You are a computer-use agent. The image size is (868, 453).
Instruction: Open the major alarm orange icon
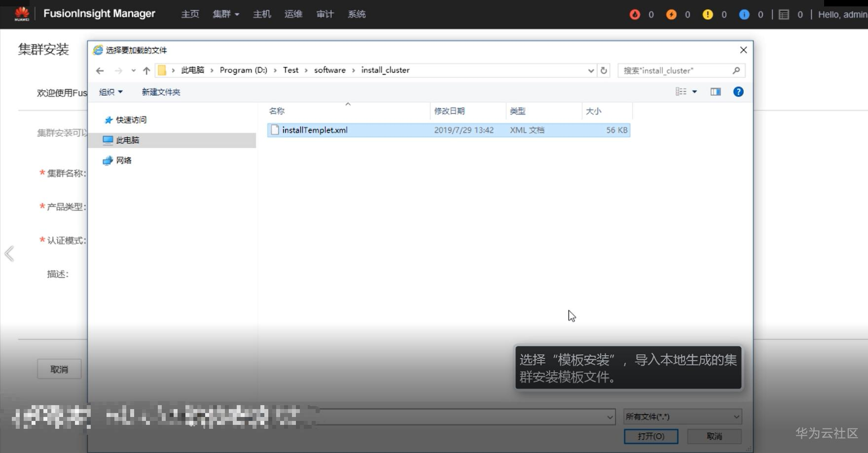[x=671, y=14]
